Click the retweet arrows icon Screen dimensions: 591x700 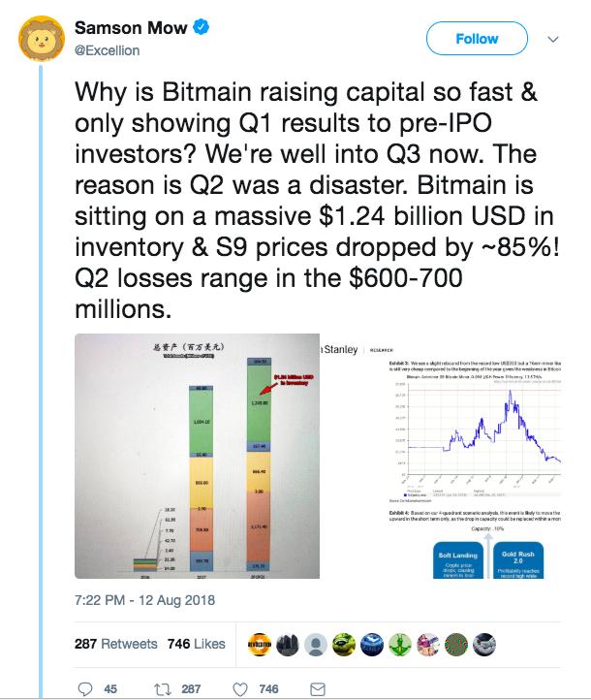click(163, 689)
